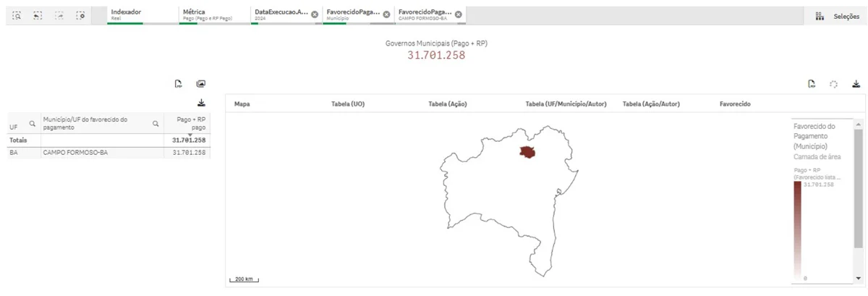This screenshot has height=296, width=868.
Task: Remove the FavorecidoPaga Município selection
Action: tap(386, 14)
